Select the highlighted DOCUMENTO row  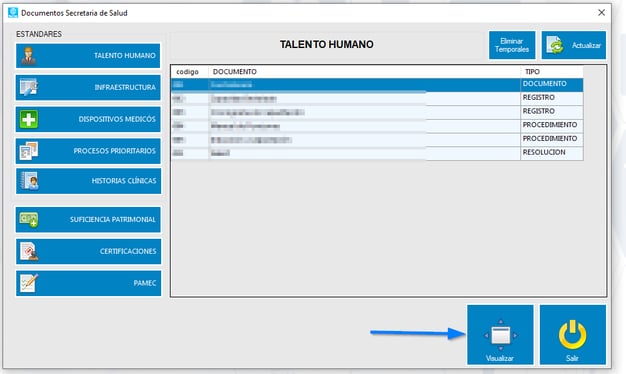click(x=377, y=85)
